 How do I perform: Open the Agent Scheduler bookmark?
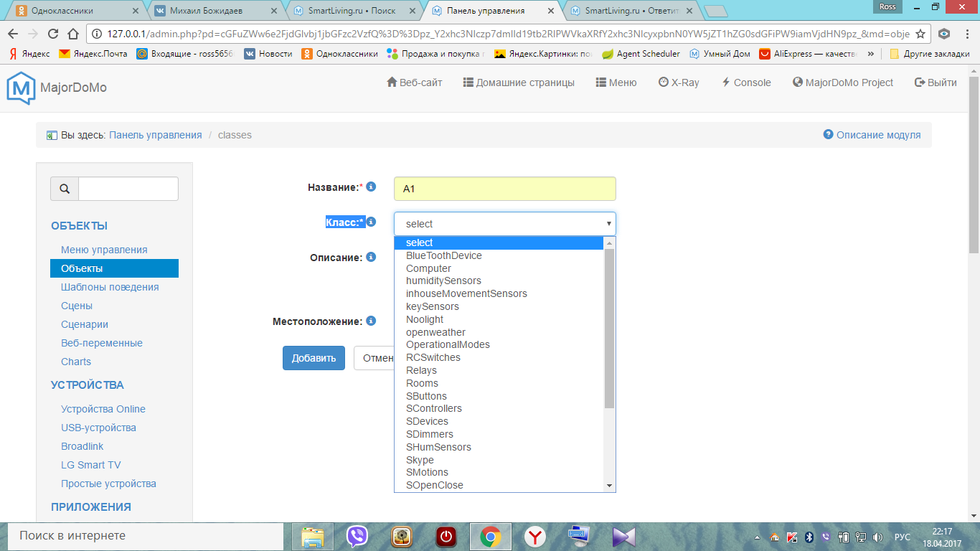641,54
